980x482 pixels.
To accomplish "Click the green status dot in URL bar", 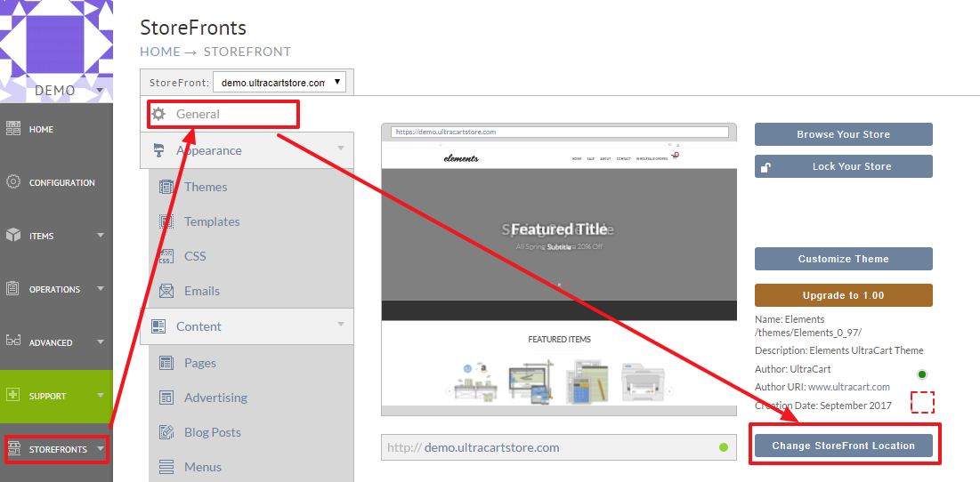I will click(x=724, y=447).
